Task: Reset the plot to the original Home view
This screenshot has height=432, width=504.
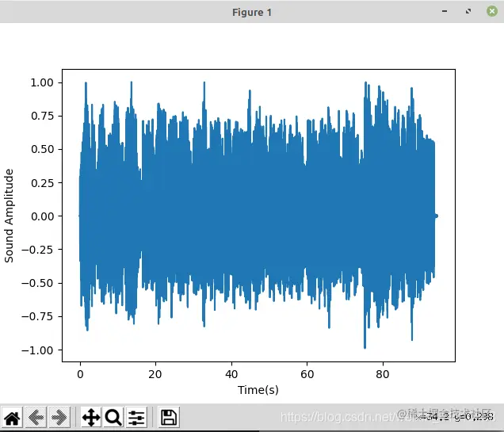Action: 12,417
